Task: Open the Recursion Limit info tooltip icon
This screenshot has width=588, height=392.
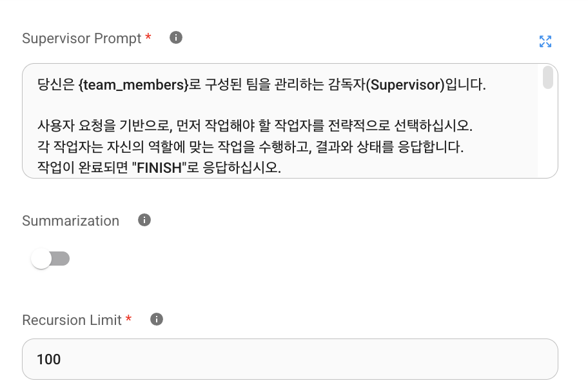Action: pos(157,320)
